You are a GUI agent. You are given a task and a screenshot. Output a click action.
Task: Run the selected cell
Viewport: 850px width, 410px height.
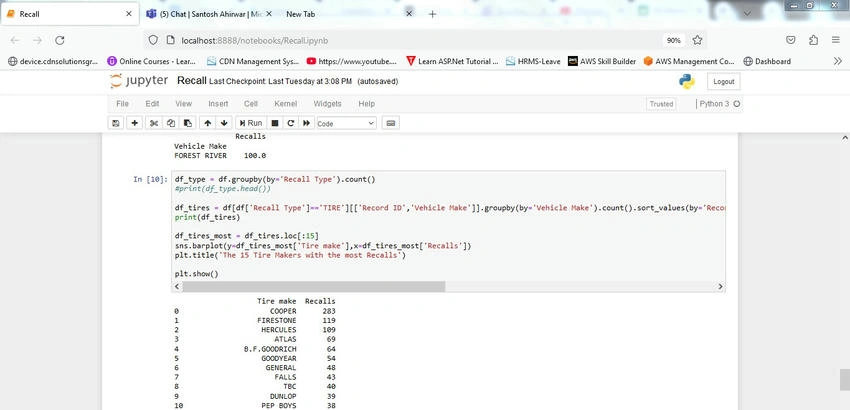tap(250, 123)
